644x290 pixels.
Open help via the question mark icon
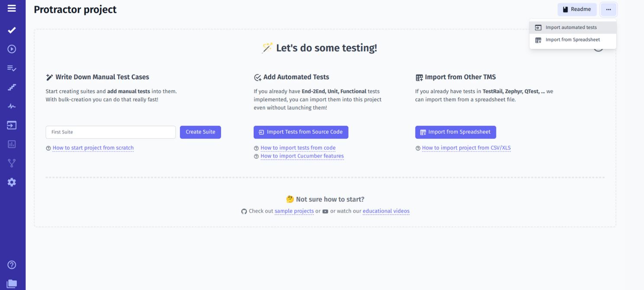coord(12,264)
